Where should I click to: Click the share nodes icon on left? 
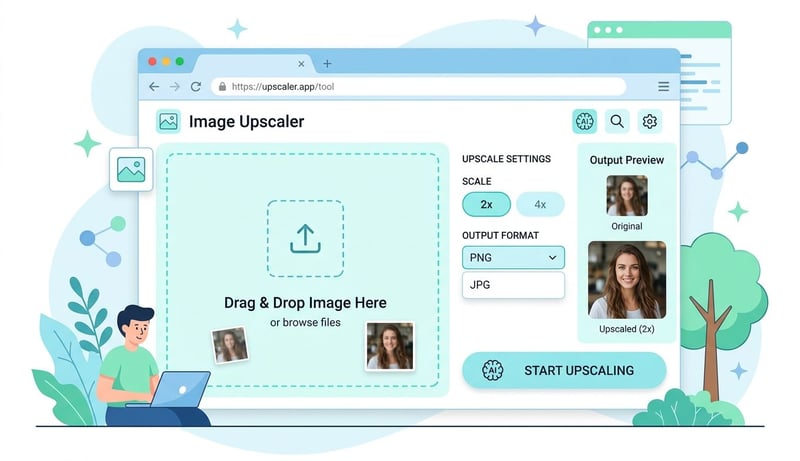103,241
